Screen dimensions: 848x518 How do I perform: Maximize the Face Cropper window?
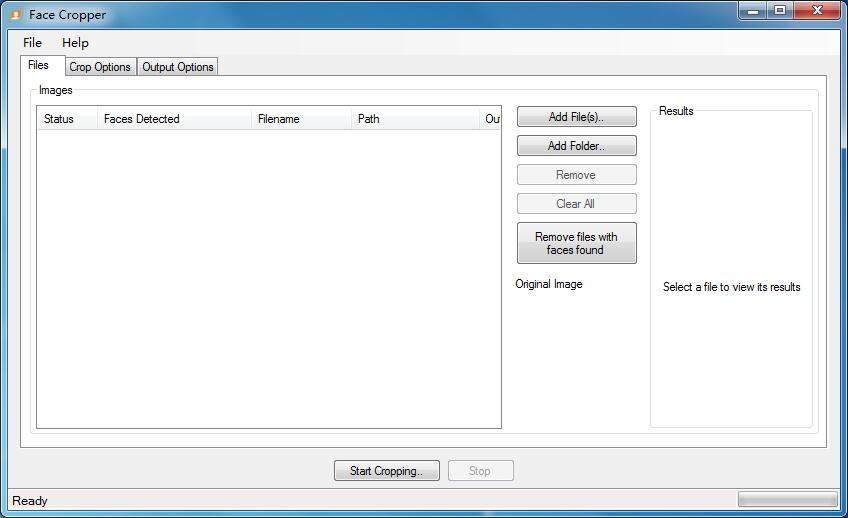tap(780, 11)
